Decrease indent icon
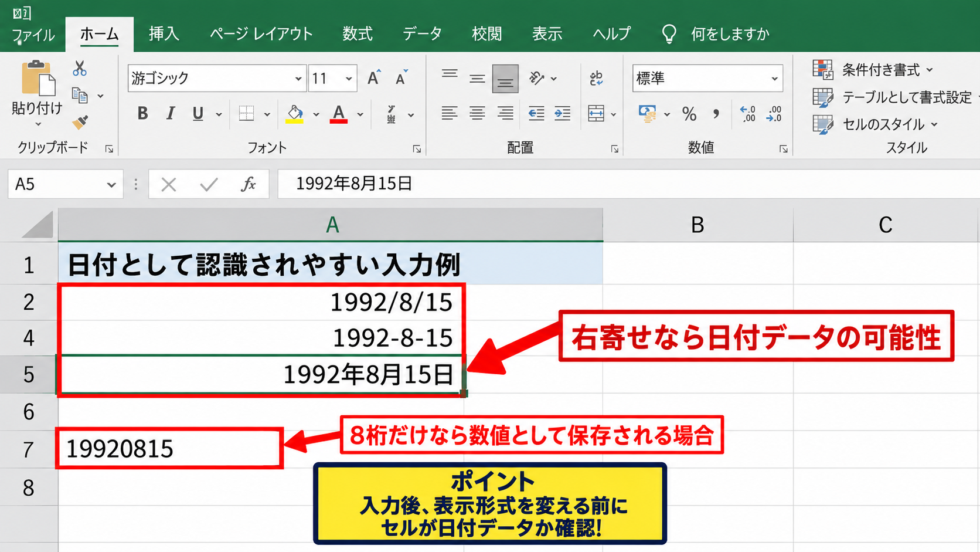Viewport: 980px width, 552px height. [x=536, y=114]
